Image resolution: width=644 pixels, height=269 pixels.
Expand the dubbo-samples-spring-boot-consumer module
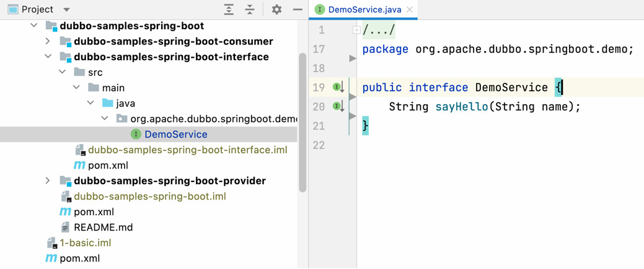click(x=48, y=42)
